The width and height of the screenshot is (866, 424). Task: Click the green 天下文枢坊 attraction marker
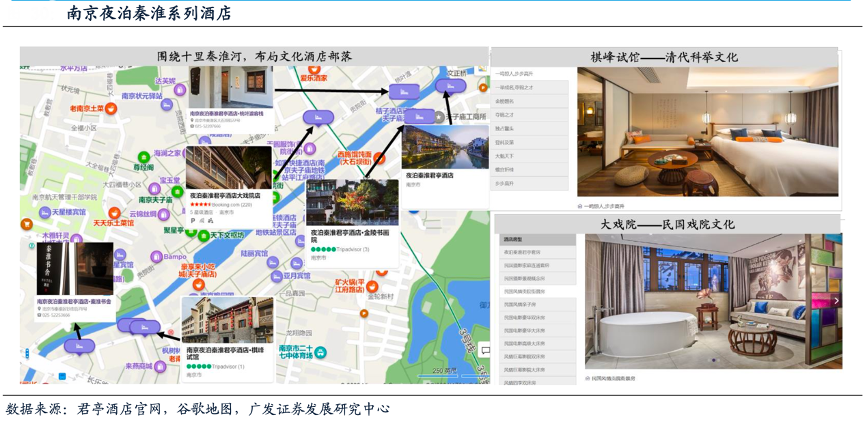pyautogui.click(x=202, y=235)
